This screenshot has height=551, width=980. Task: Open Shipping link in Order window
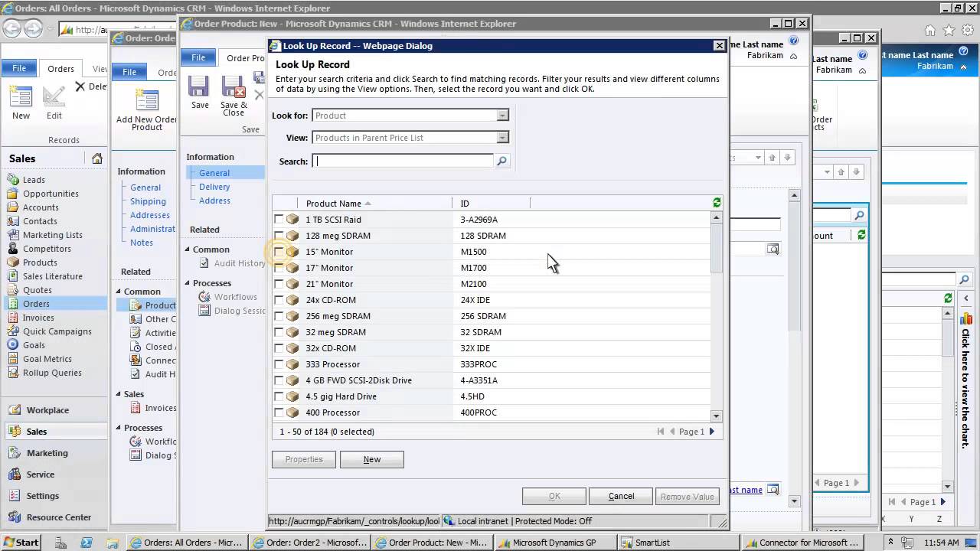pyautogui.click(x=148, y=201)
